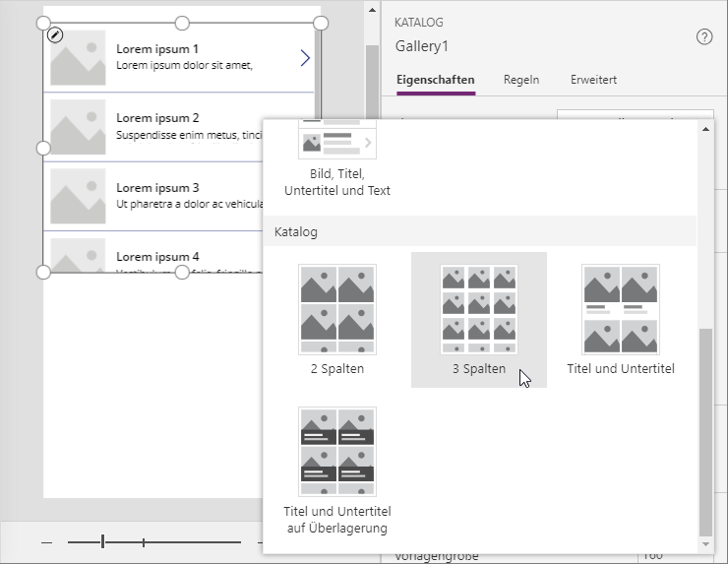Click the chevron arrow in first gallery item
This screenshot has width=728, height=564.
[305, 58]
